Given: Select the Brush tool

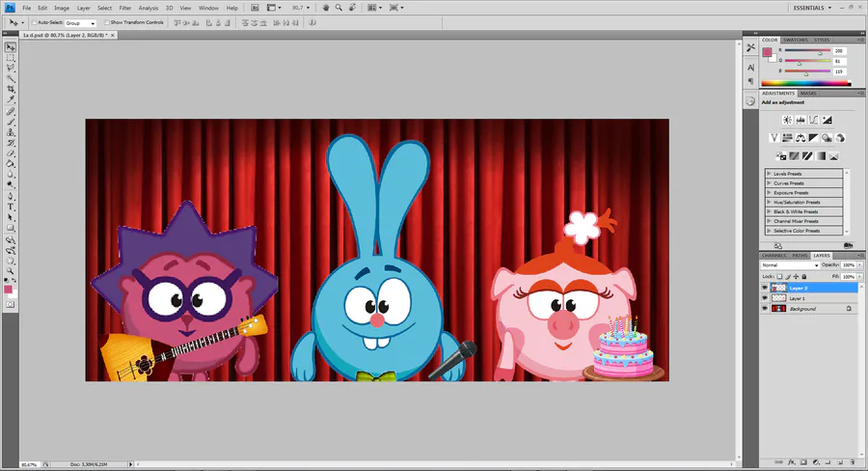Looking at the screenshot, I should tap(11, 122).
